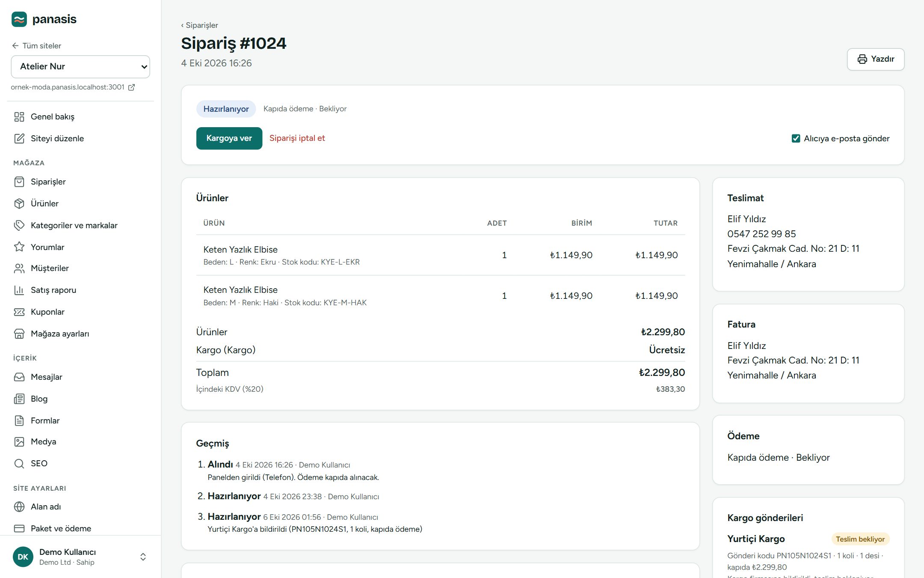Open Siparişler in the sidebar menu
Viewport: 924px width, 578px height.
click(x=80, y=182)
